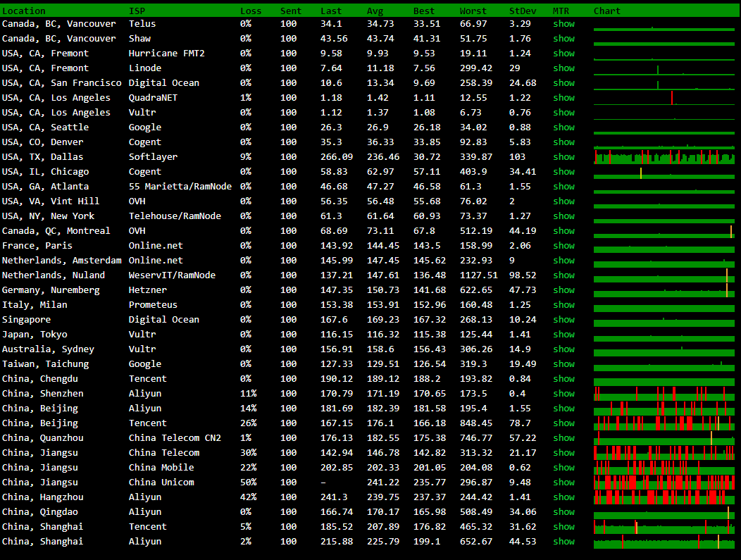Show MTR for Atlanta 55 Marietta/RamNode

(563, 186)
